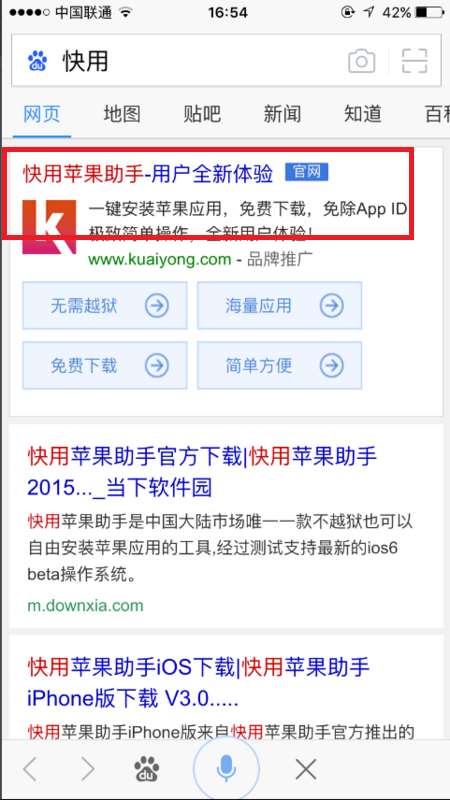Screen dimensions: 450x800
Task: Close the page with the X icon
Action: coord(306,769)
